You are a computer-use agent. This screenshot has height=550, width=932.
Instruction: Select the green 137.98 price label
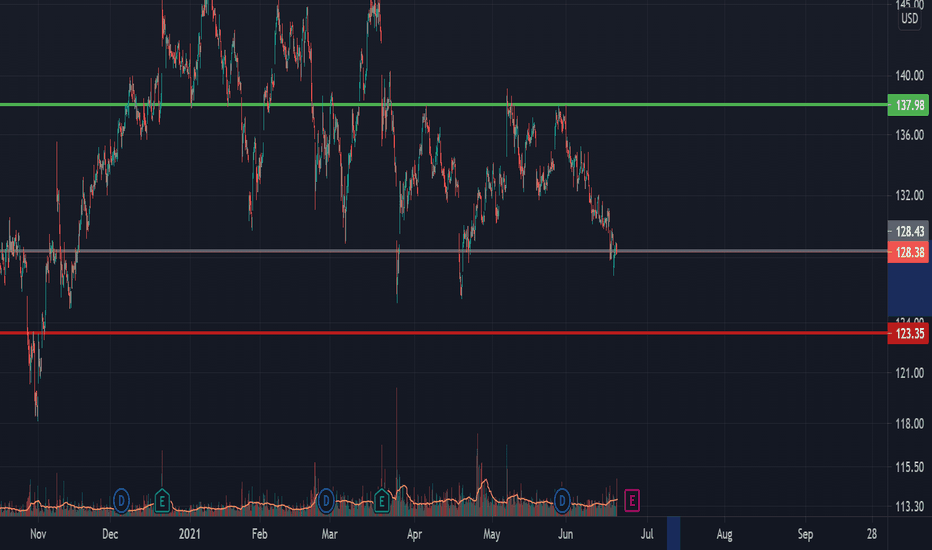(x=908, y=105)
